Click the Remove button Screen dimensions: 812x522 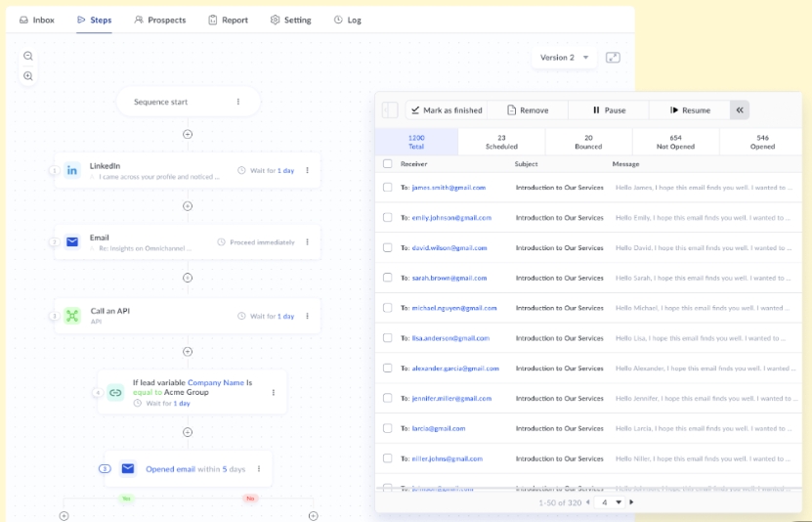pos(528,109)
